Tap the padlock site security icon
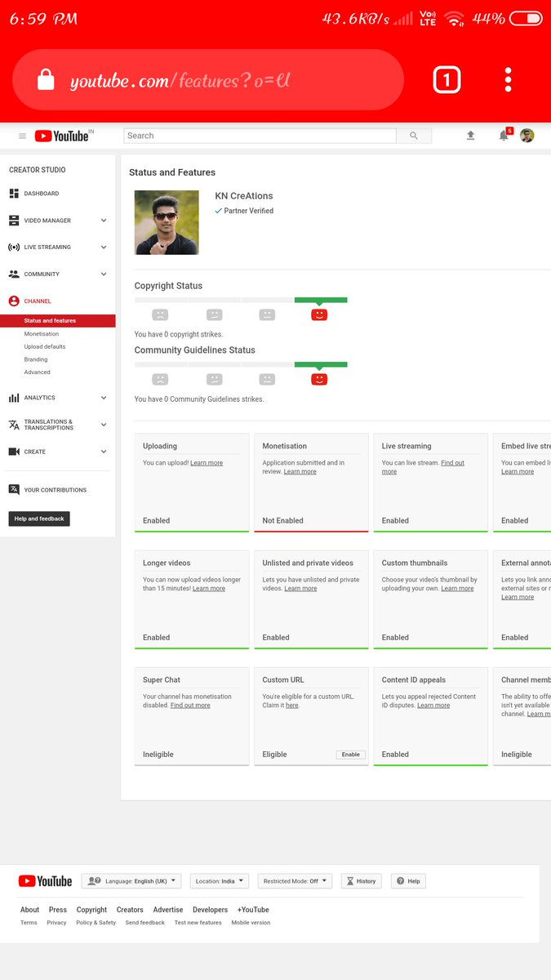This screenshot has height=980, width=551. [x=46, y=80]
